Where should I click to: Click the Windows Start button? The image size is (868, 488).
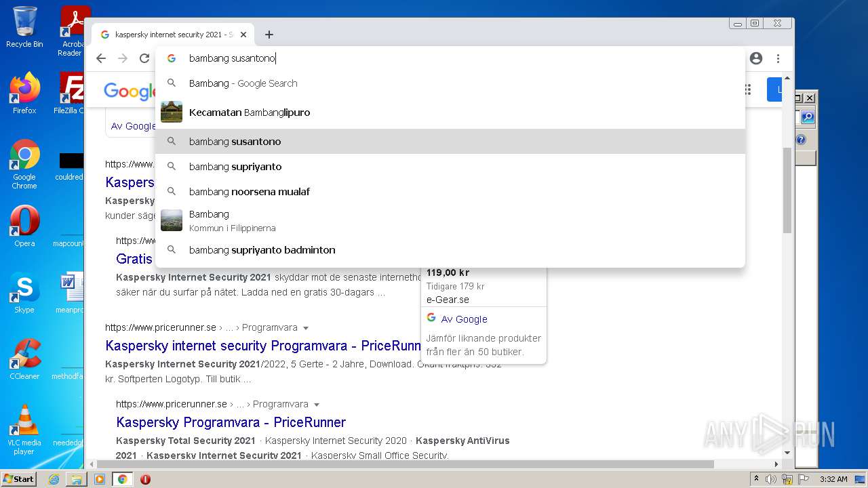point(18,479)
